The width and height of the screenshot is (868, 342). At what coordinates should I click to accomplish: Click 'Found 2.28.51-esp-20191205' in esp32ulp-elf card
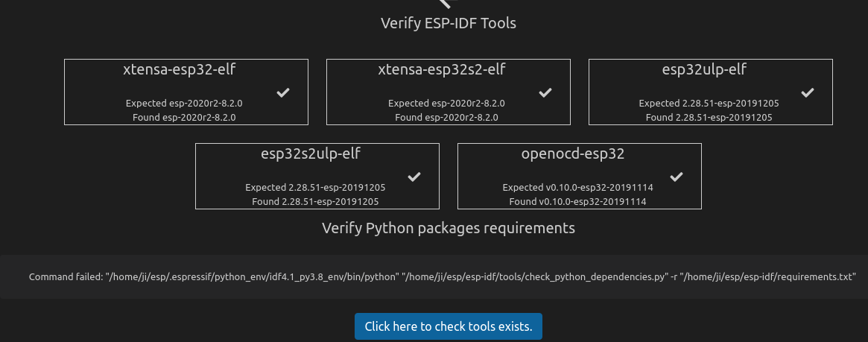coord(709,117)
